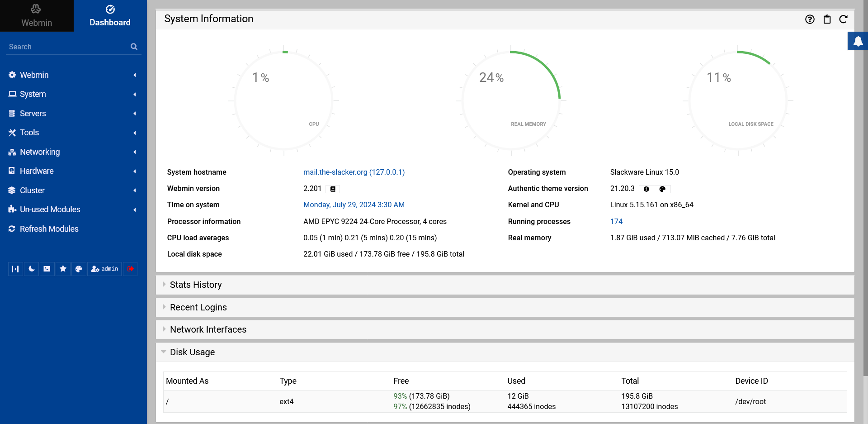
Task: Open the command shell terminal icon
Action: (47, 269)
